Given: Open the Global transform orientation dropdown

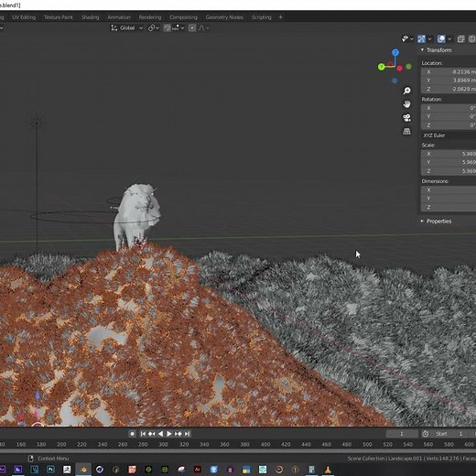Looking at the screenshot, I should coord(126,28).
